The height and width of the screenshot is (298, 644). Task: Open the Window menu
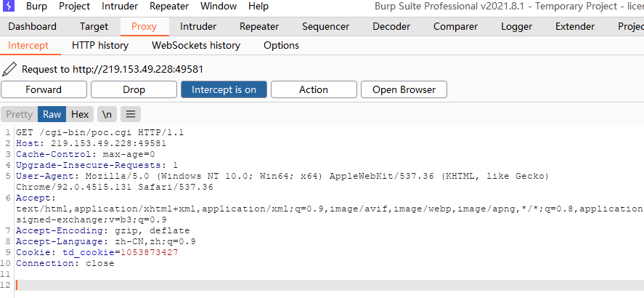[x=219, y=6]
